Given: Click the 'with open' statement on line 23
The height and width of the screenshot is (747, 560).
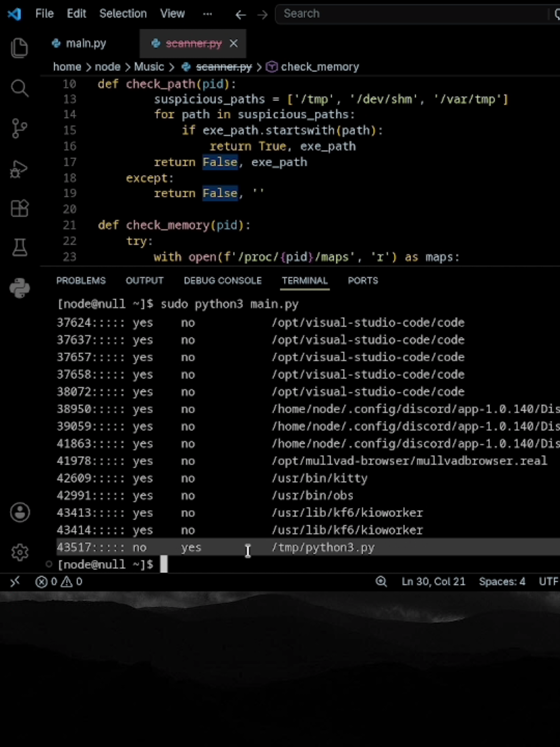Looking at the screenshot, I should 306,257.
